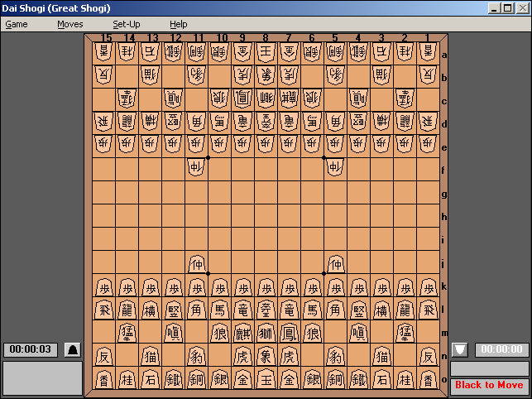Viewport: 532px width, 399px height.
Task: Select Black's Bishop 角 at 11l
Action: 196,310
